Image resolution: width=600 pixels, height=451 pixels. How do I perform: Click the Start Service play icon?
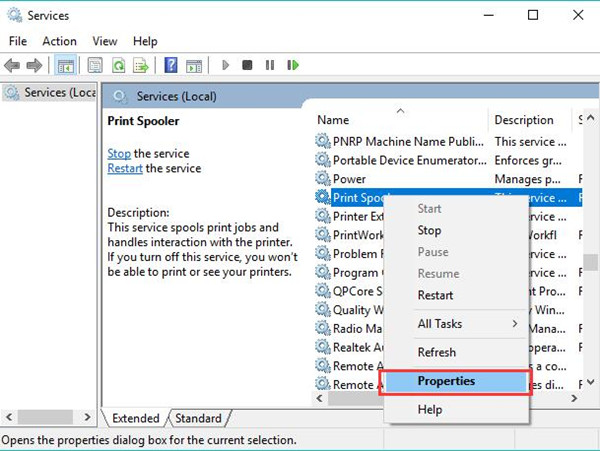click(x=225, y=65)
